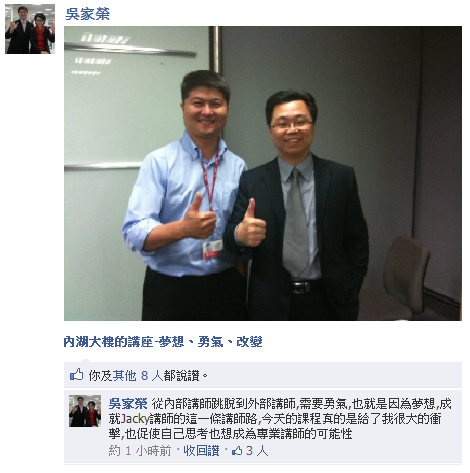Click the 都說讚 text in likes bar
470x473 pixels.
(181, 376)
